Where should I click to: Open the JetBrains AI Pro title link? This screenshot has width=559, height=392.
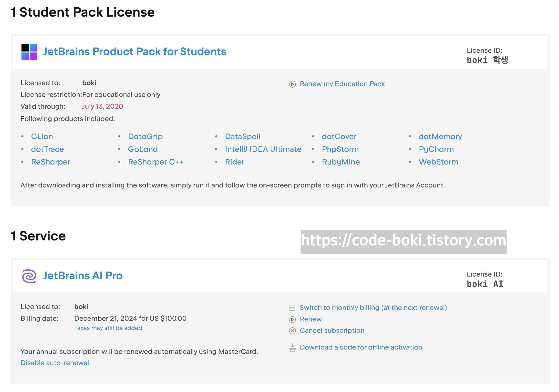coord(83,276)
